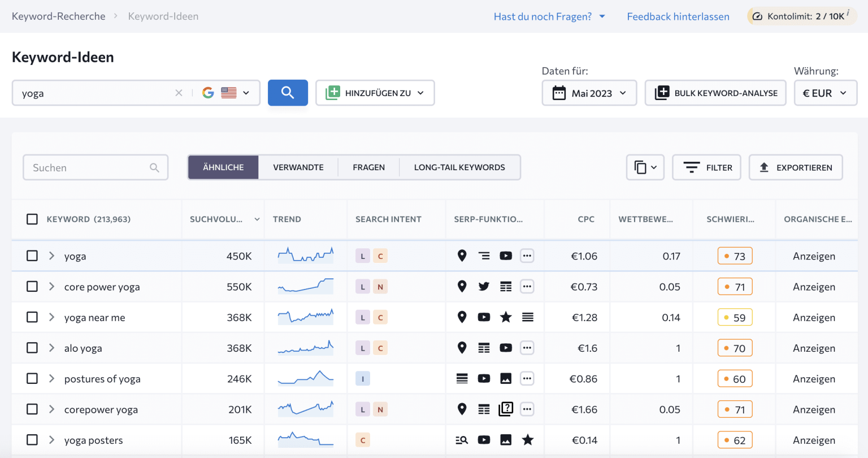Clear the yoga keyword search field
Image resolution: width=868 pixels, height=458 pixels.
coord(179,93)
